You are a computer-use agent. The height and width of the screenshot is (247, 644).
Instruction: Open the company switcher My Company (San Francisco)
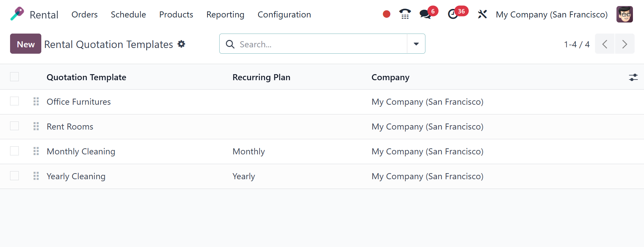[552, 14]
